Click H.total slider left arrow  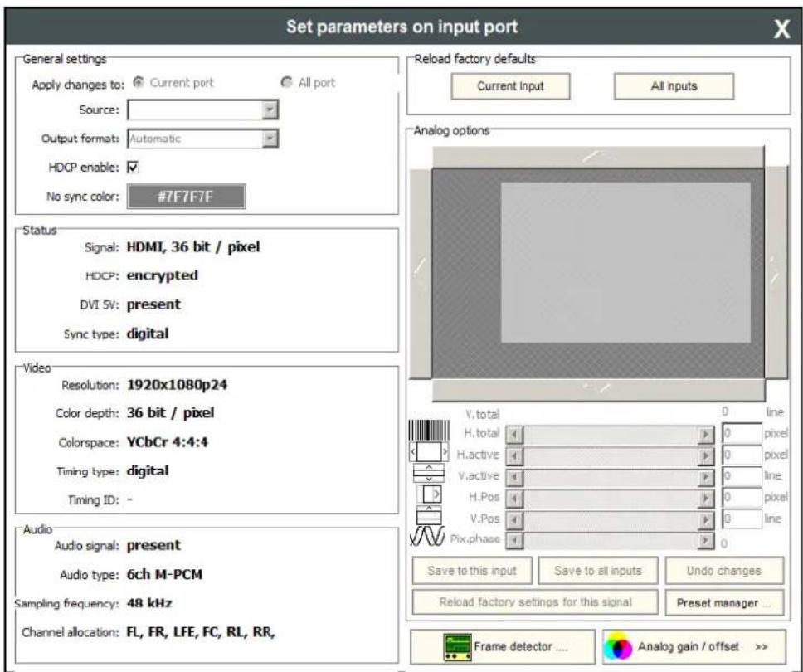point(514,435)
